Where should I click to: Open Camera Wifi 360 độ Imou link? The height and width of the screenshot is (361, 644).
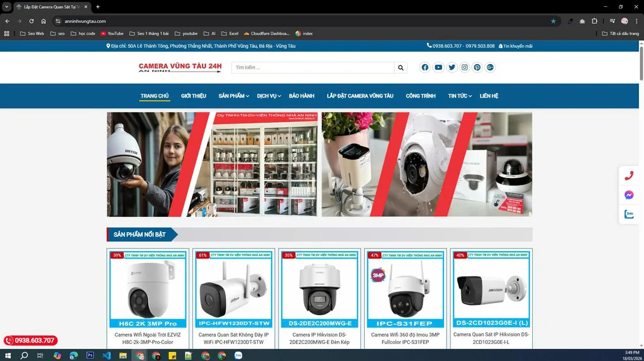click(x=406, y=338)
